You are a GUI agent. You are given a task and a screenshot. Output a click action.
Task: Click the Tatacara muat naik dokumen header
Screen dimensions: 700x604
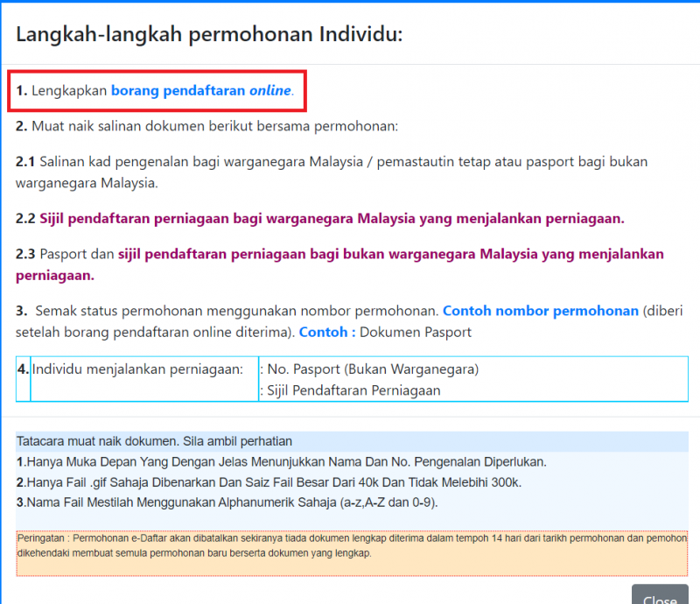[x=154, y=441]
